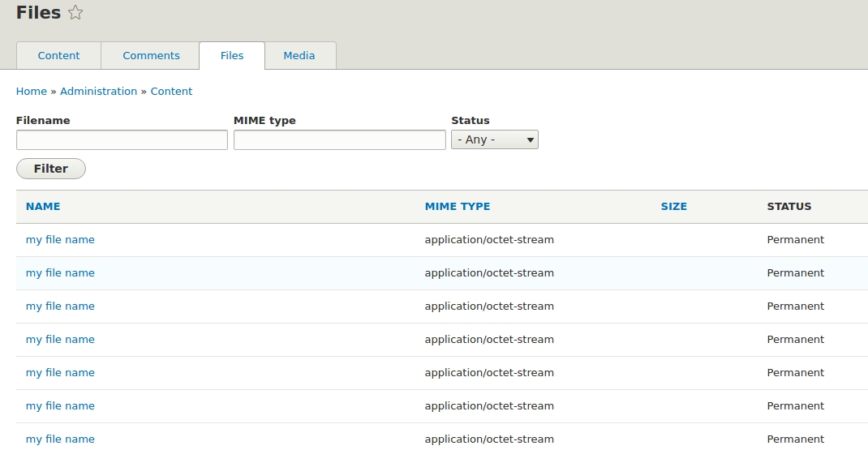
Task: Follow the Content breadcrumb link
Action: point(171,92)
